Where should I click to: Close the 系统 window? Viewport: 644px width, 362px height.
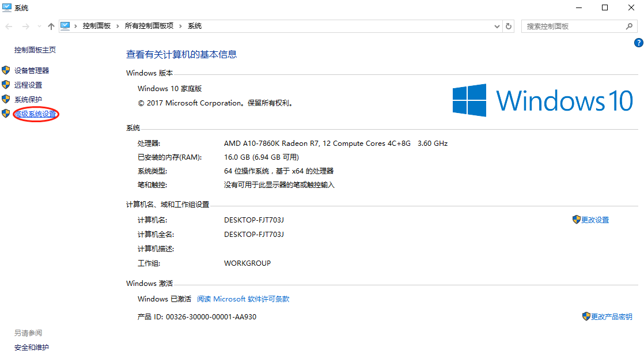coord(631,7)
